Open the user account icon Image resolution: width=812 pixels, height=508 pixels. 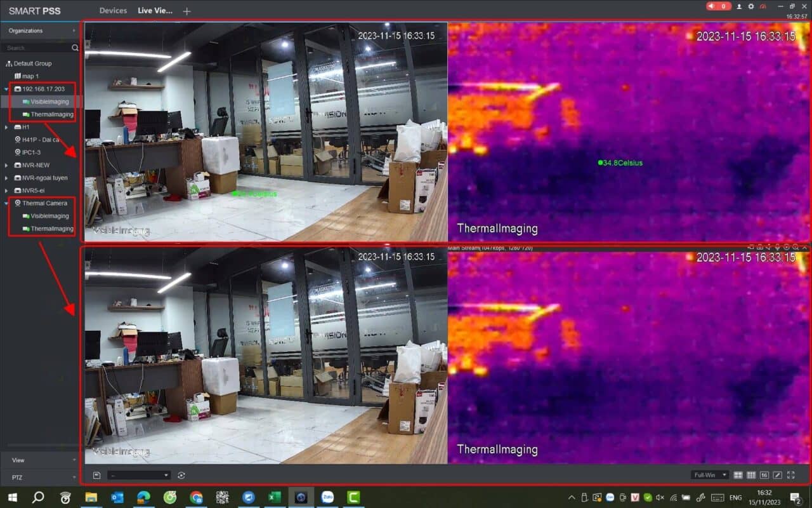coord(739,6)
